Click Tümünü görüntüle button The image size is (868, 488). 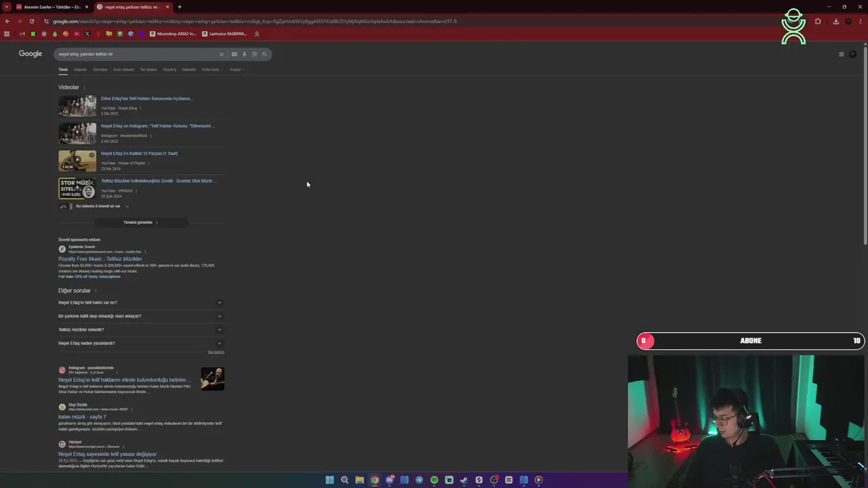140,222
